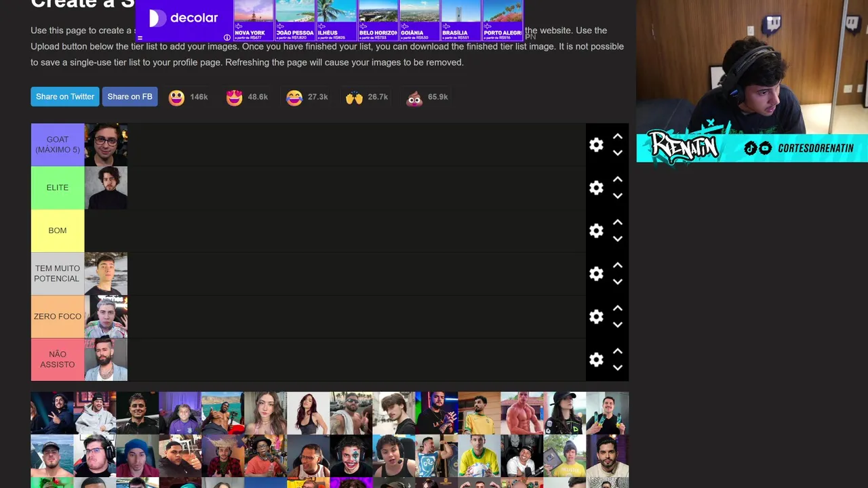React with laughing emoji (27.3k)

(x=294, y=98)
